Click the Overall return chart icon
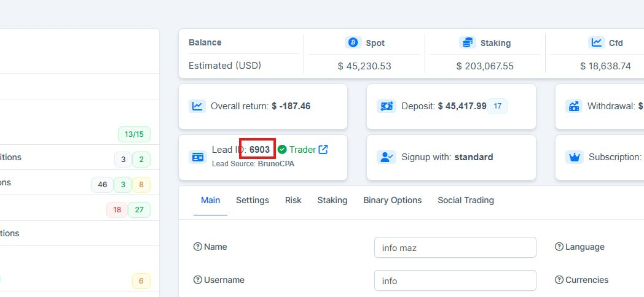Image resolution: width=644 pixels, height=297 pixels. (197, 106)
